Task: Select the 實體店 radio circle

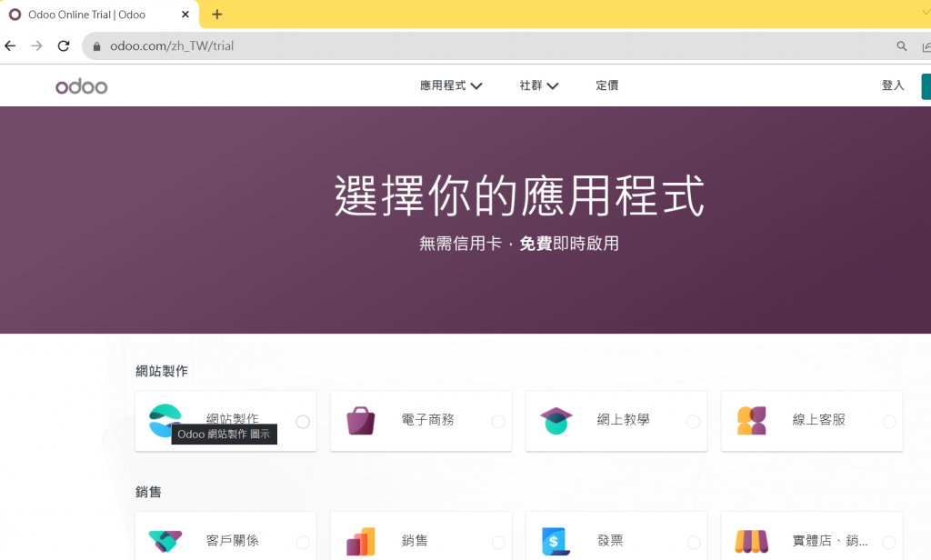Action: click(889, 542)
